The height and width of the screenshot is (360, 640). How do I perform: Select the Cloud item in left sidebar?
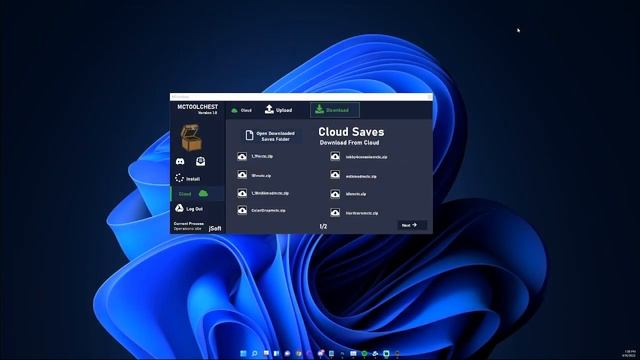coord(198,193)
